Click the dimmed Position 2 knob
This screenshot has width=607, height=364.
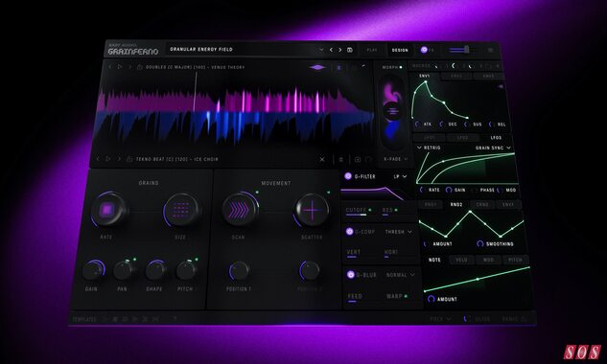point(310,271)
